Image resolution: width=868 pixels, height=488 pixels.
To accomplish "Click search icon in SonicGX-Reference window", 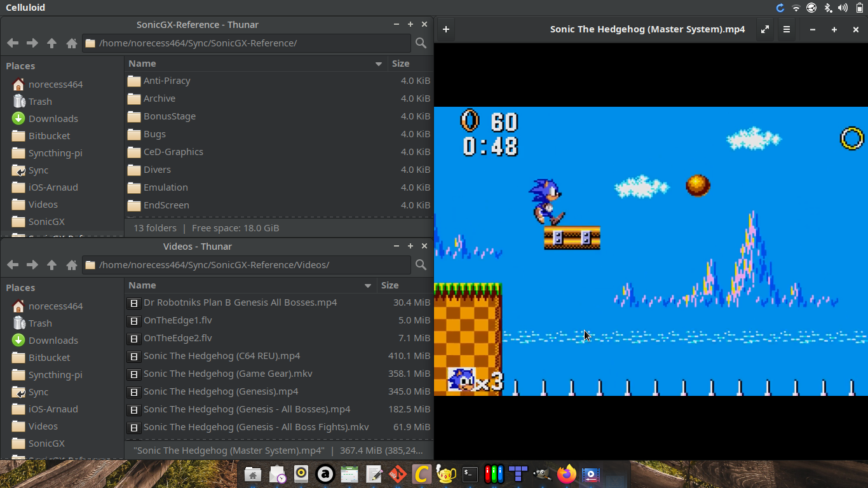I will point(421,43).
